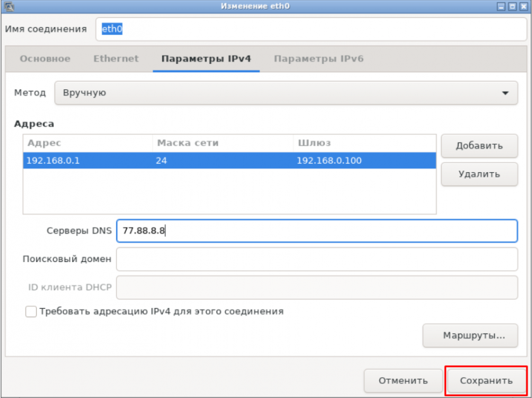Screen dimensions: 532x398
Task: Click the netmask cell with value 24
Action: (222, 161)
